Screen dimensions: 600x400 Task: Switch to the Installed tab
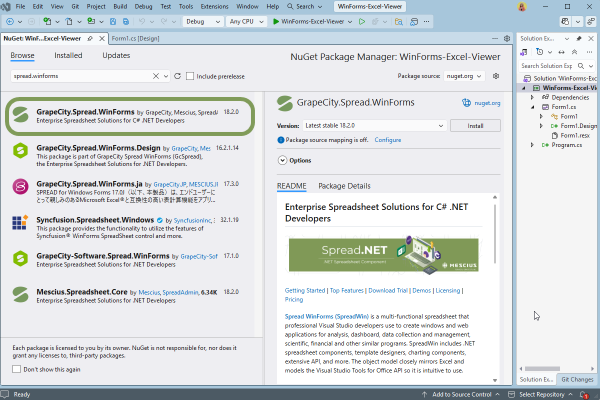pyautogui.click(x=68, y=56)
